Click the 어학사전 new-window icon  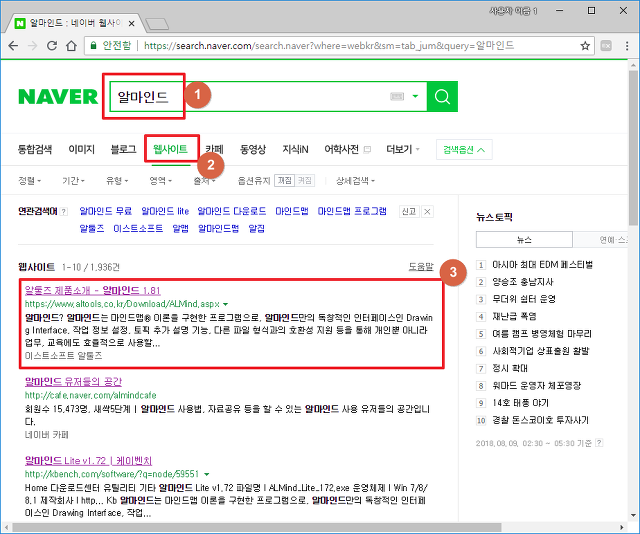tap(367, 149)
